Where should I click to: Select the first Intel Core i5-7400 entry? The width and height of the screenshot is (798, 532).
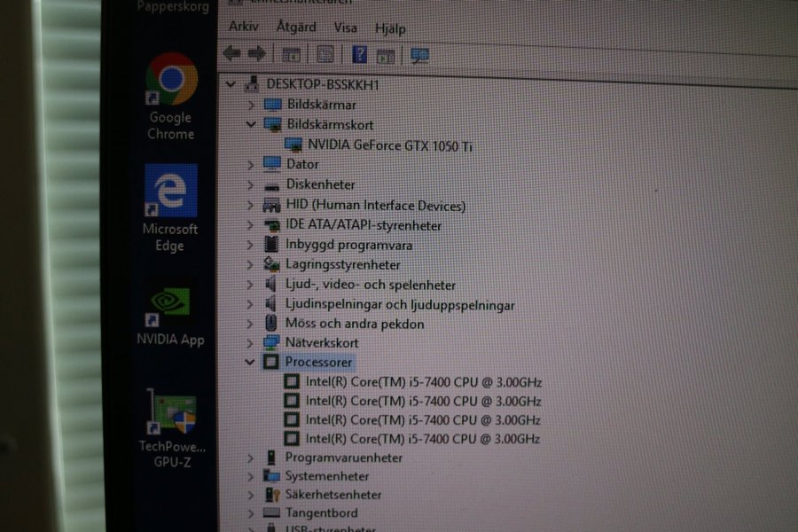tap(423, 382)
